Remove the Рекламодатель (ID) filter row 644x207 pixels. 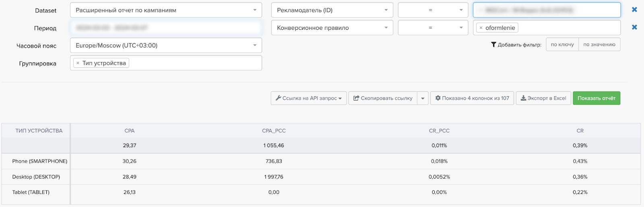click(x=634, y=10)
